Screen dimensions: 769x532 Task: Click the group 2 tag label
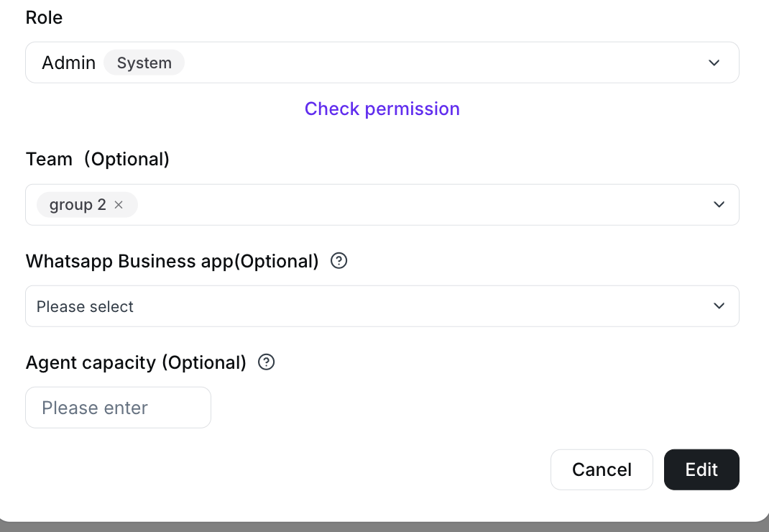coord(78,205)
